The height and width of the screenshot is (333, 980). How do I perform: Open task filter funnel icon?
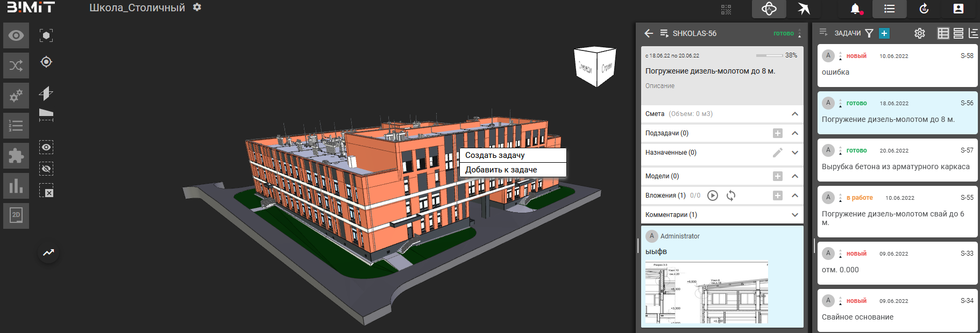click(x=869, y=33)
